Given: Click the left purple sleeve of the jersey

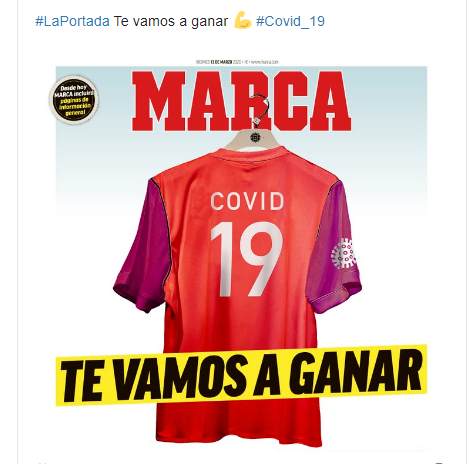Looking at the screenshot, I should tap(143, 245).
